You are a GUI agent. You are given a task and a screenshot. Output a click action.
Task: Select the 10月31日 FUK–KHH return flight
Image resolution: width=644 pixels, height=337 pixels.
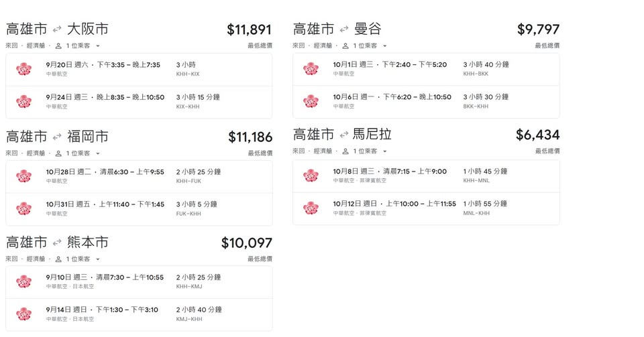pyautogui.click(x=139, y=208)
